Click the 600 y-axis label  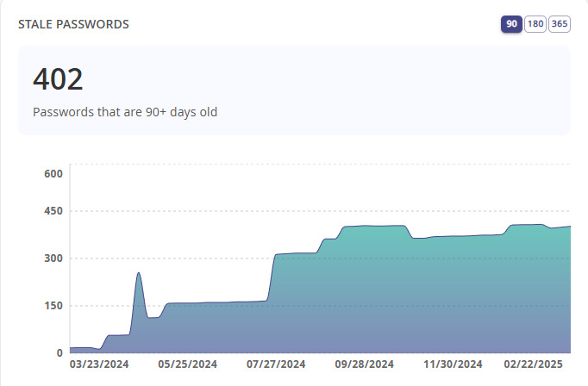click(53, 173)
